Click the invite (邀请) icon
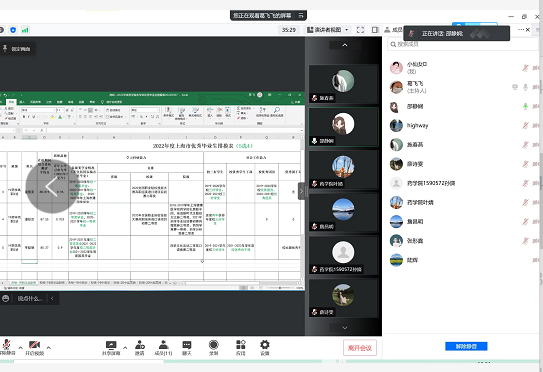 [140, 348]
